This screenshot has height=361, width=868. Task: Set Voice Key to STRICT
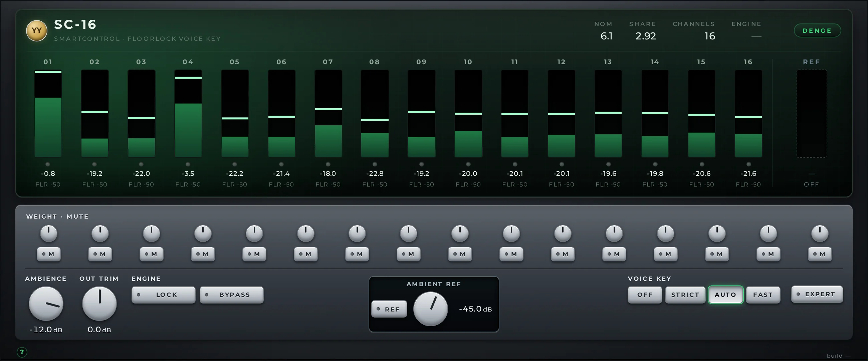pyautogui.click(x=685, y=295)
